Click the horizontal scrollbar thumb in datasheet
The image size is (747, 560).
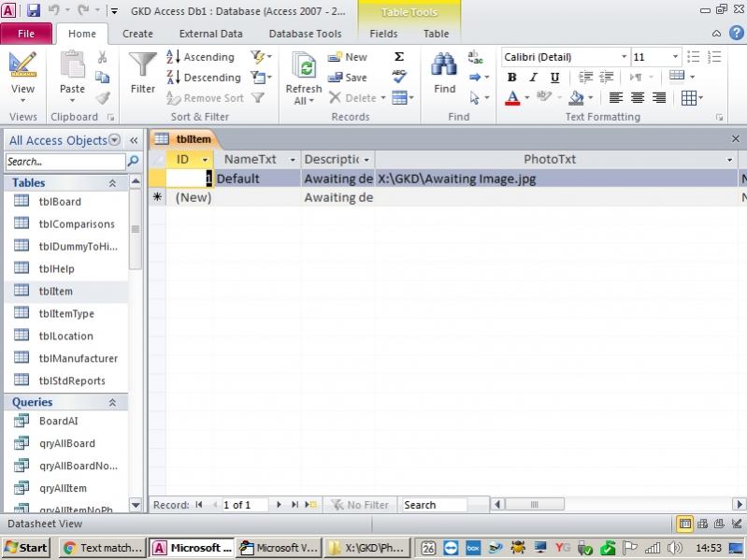pos(535,504)
